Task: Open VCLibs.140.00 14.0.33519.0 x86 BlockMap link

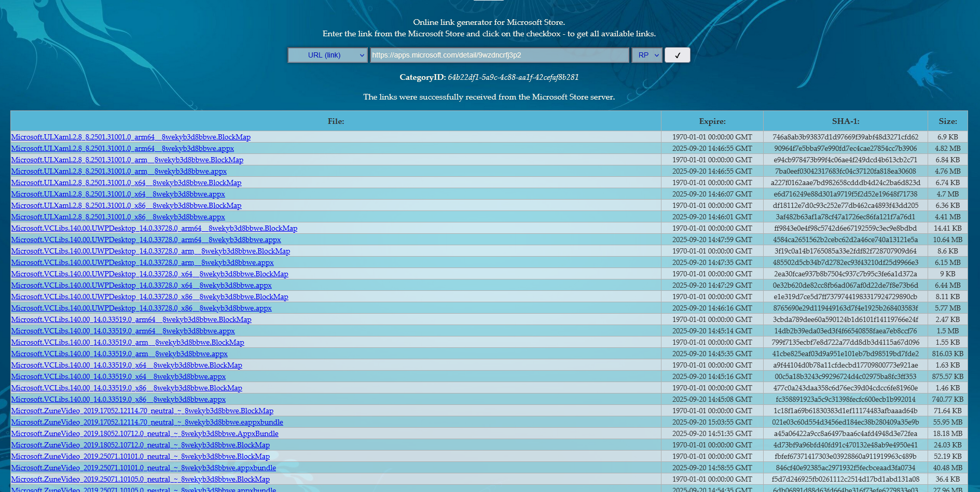Action: 127,388
